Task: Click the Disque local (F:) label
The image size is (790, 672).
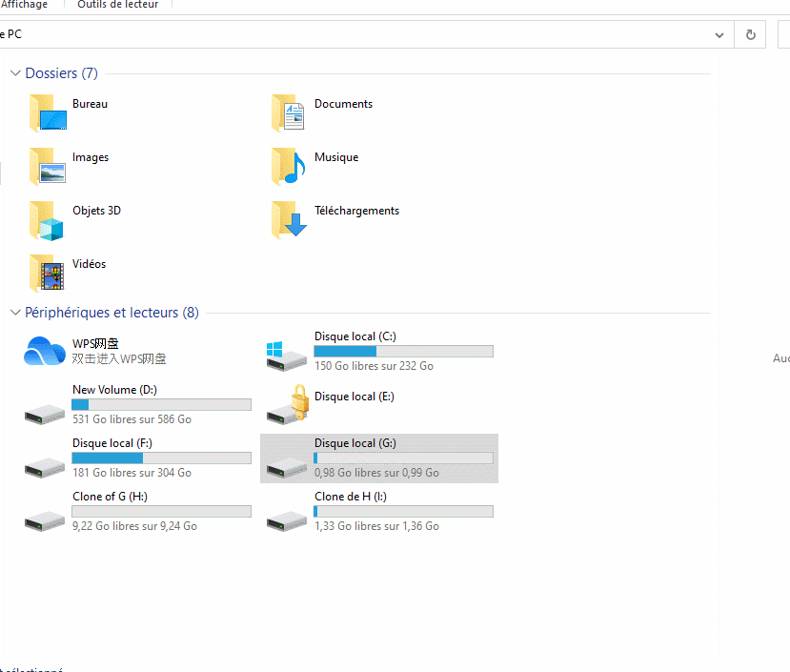Action: 111,443
